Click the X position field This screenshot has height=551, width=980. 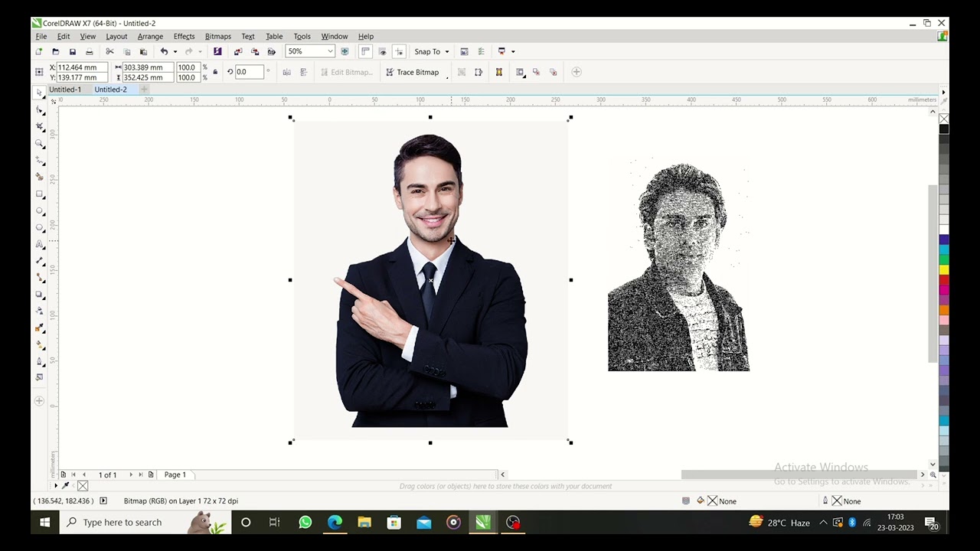pos(82,67)
